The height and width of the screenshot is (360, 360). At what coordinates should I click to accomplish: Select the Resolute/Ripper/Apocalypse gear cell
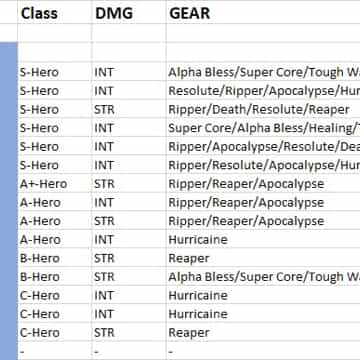263,91
